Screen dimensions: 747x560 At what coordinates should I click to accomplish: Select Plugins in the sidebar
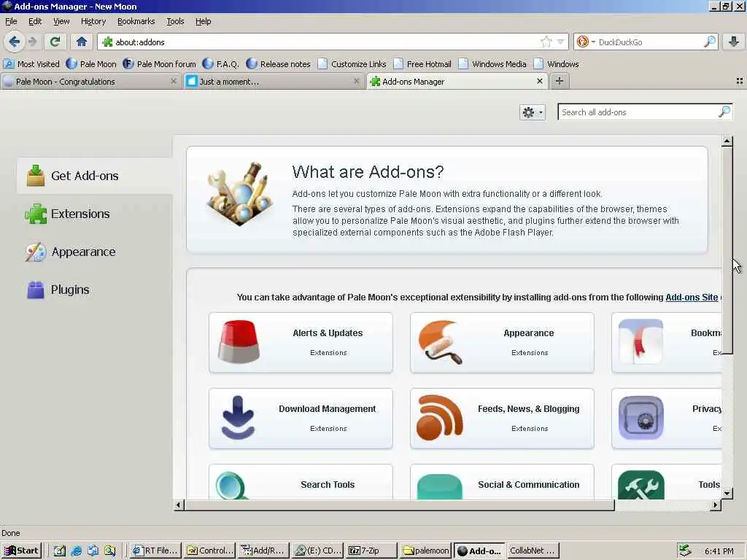click(x=95, y=289)
